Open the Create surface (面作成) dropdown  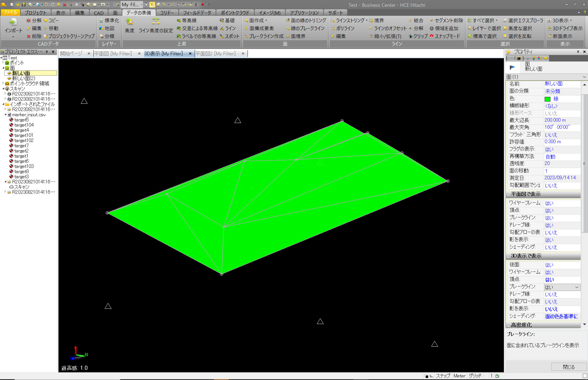(266, 20)
